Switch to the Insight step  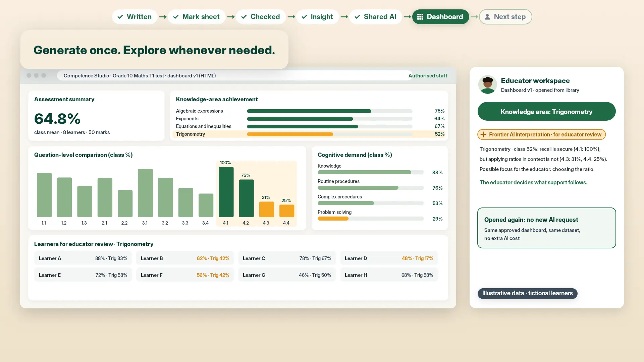coord(318,17)
